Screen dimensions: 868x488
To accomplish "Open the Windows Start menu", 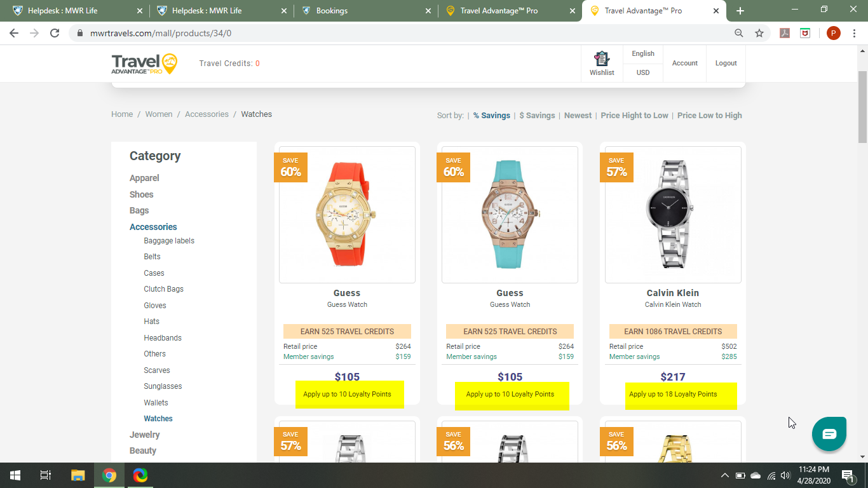I will pyautogui.click(x=15, y=475).
